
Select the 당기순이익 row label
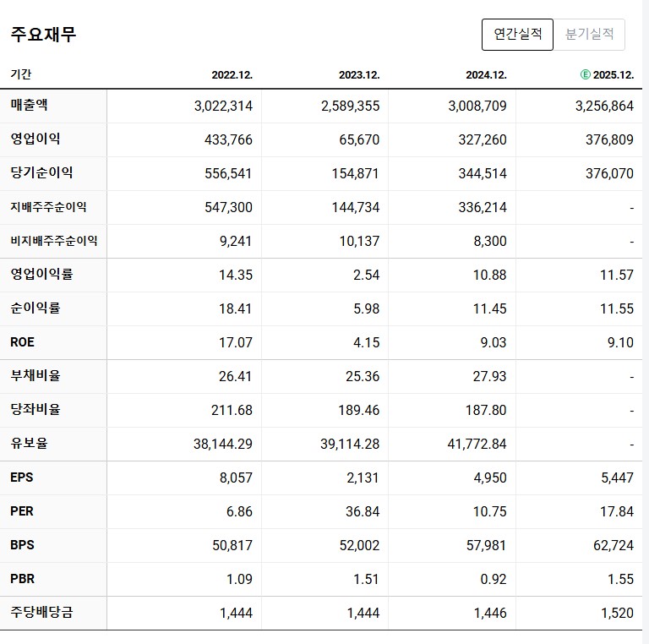point(41,172)
